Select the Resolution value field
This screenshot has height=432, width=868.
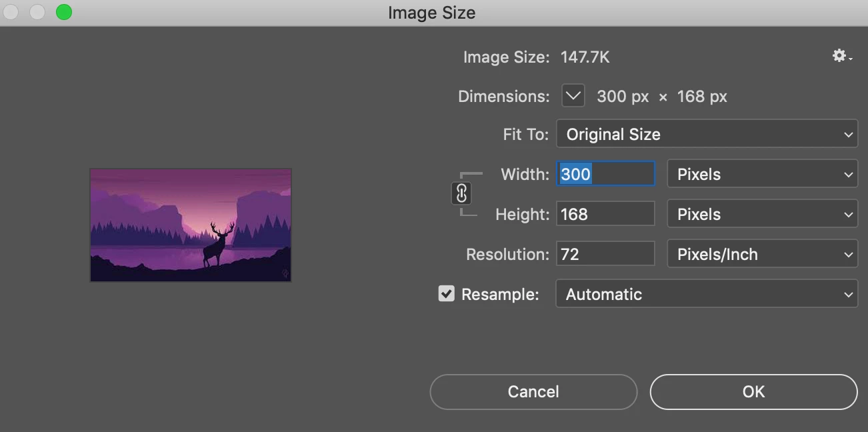click(x=606, y=255)
